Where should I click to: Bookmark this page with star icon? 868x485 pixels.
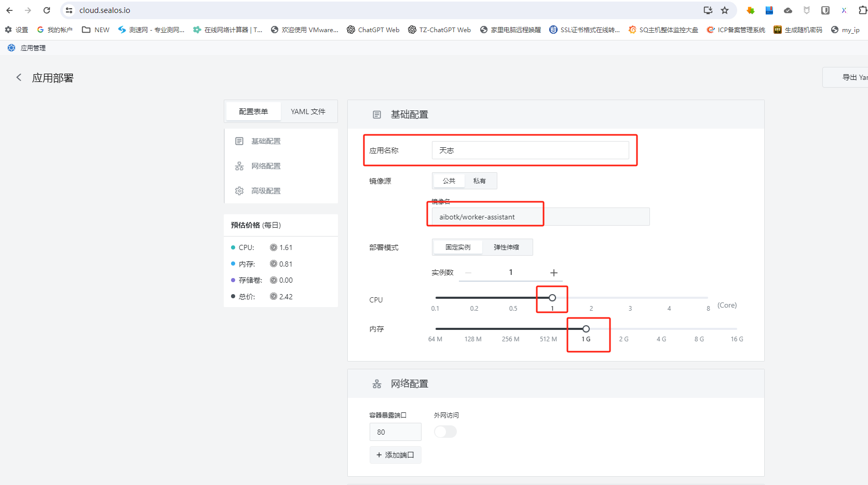[x=725, y=10]
